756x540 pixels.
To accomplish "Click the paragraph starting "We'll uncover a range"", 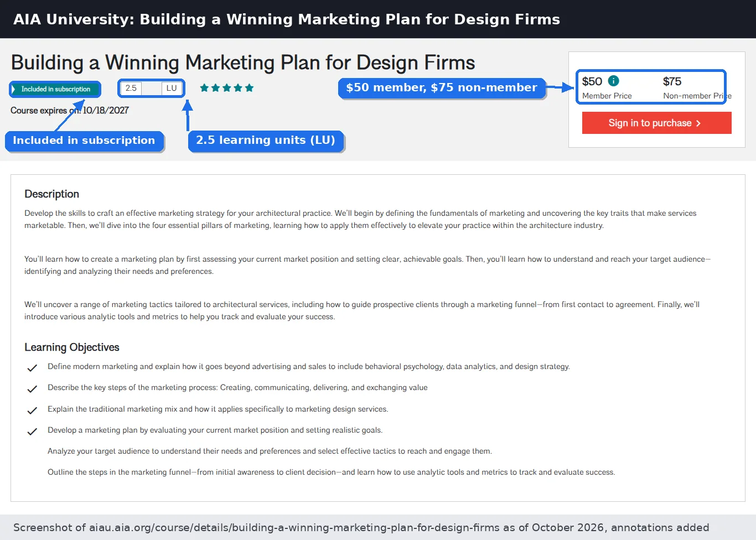I will pos(362,310).
